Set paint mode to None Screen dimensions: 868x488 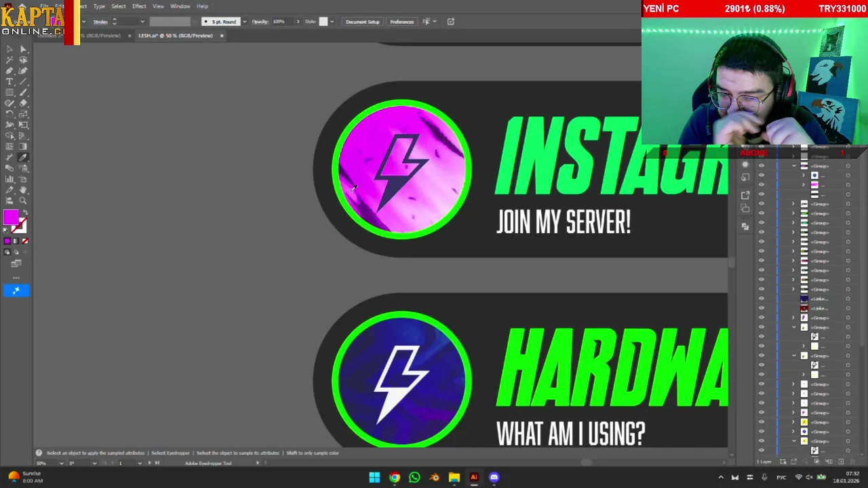pos(25,241)
